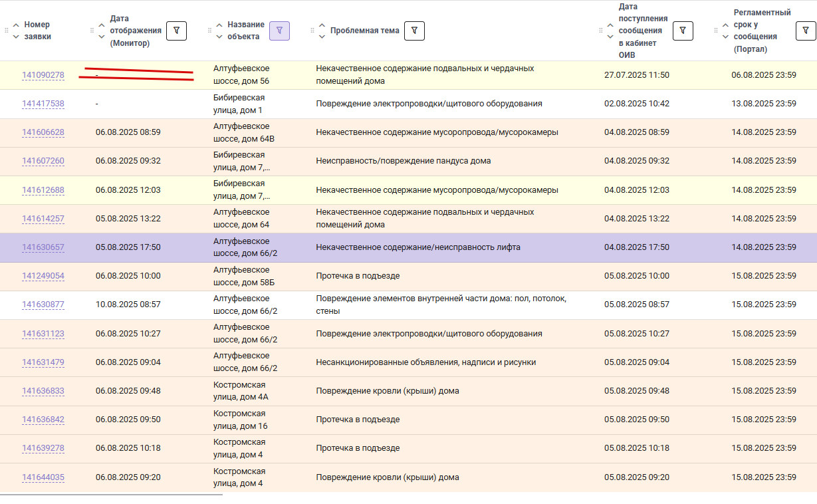Open request link 141636842

[x=43, y=420]
